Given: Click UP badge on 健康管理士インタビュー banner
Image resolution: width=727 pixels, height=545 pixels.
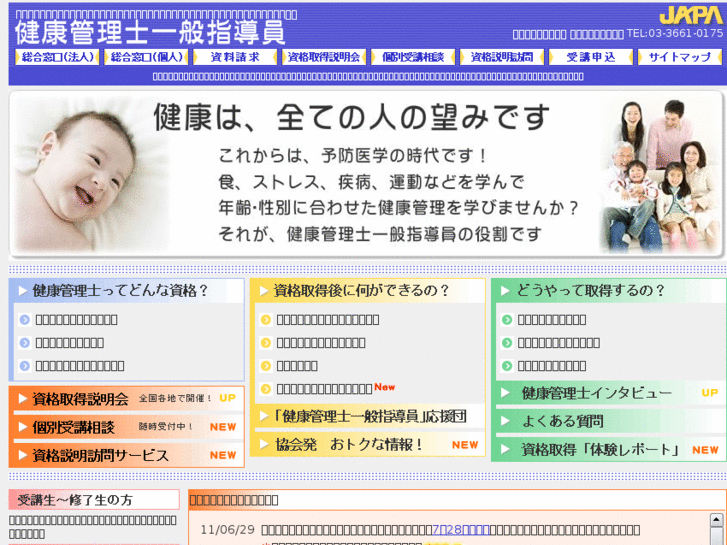Looking at the screenshot, I should pyautogui.click(x=710, y=393).
